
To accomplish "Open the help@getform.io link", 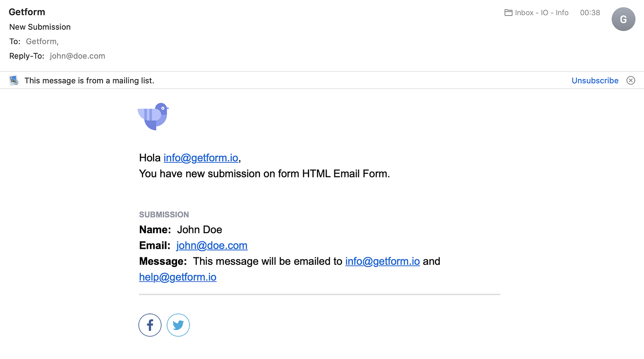I will click(178, 277).
